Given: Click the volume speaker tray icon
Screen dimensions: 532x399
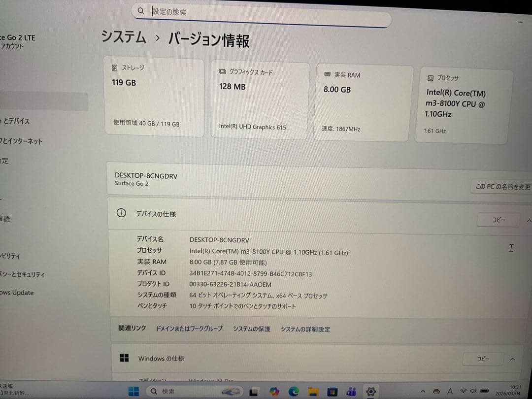Looking at the screenshot, I should (x=473, y=391).
